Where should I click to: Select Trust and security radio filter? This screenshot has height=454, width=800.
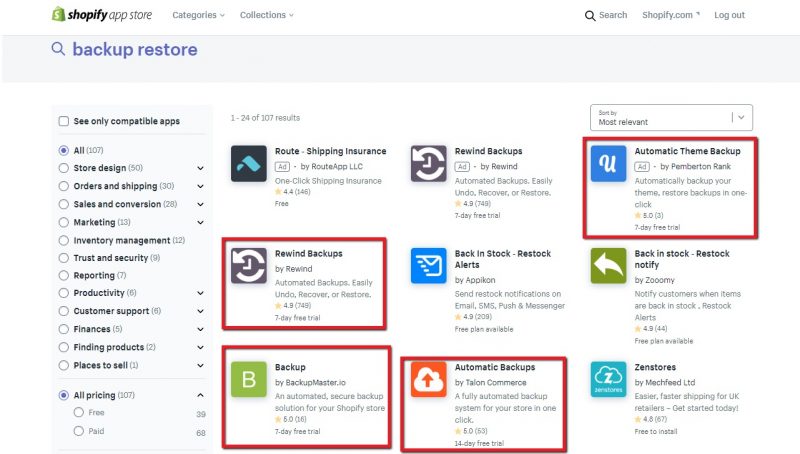(x=64, y=258)
